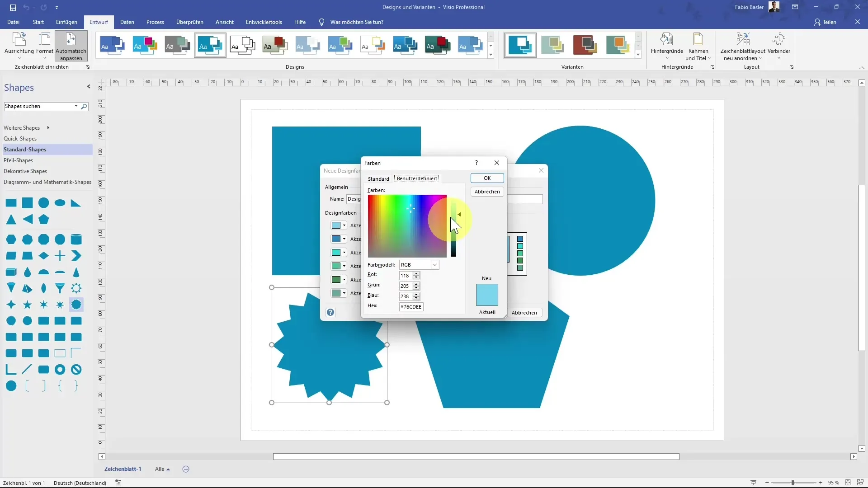
Task: Pick the selected multi-point star shape
Action: coord(76,305)
